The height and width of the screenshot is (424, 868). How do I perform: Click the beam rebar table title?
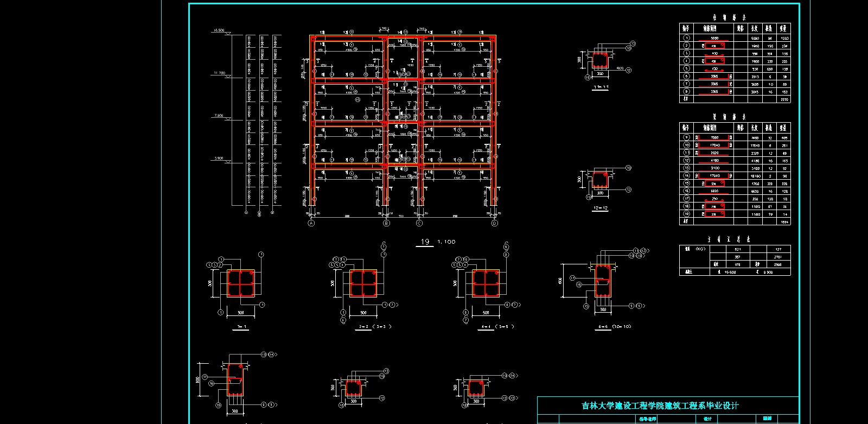click(729, 117)
